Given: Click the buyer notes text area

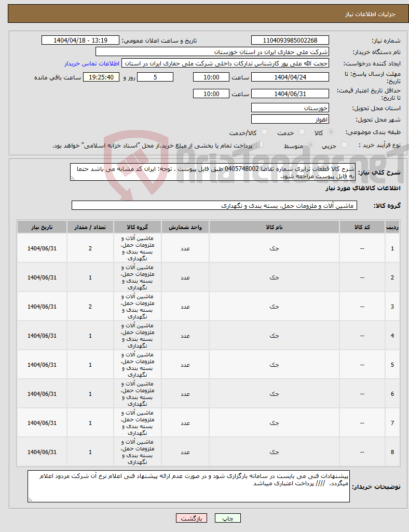Looking at the screenshot, I should (x=188, y=486).
